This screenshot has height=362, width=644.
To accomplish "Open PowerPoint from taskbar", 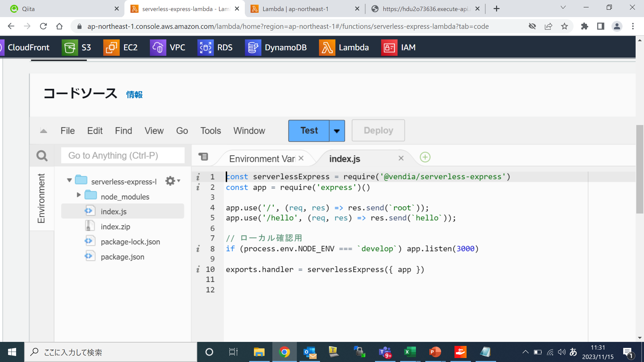I will point(435,352).
